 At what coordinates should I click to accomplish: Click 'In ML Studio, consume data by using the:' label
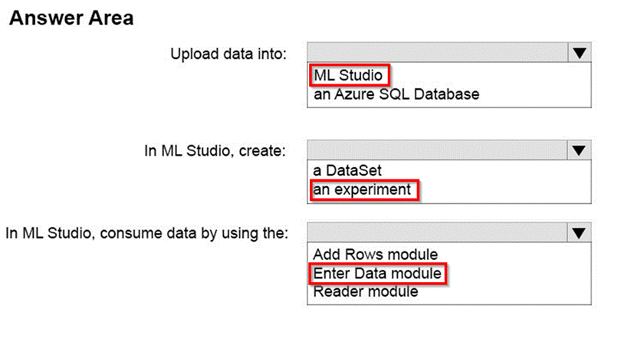(x=147, y=233)
